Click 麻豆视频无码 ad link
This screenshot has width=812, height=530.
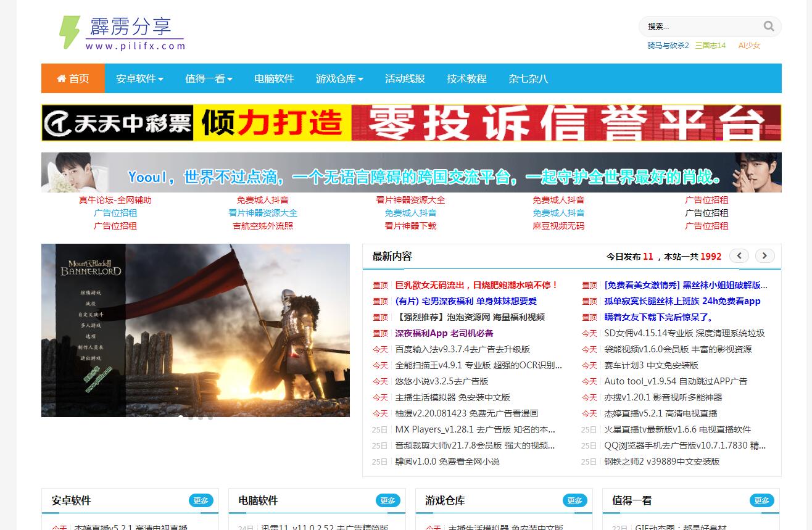tap(558, 226)
